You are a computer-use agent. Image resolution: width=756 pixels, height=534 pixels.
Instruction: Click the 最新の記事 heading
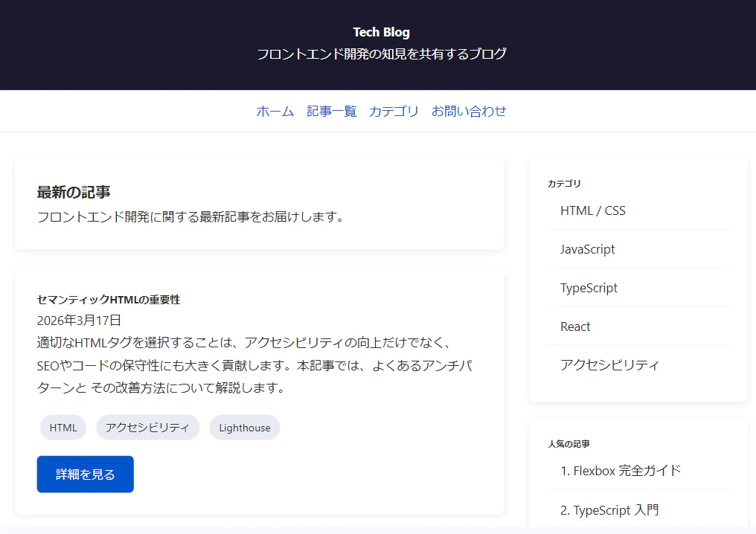(x=74, y=193)
